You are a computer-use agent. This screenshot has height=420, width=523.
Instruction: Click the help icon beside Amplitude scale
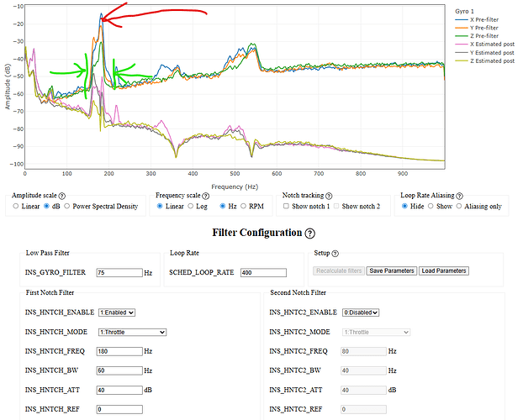click(x=63, y=196)
